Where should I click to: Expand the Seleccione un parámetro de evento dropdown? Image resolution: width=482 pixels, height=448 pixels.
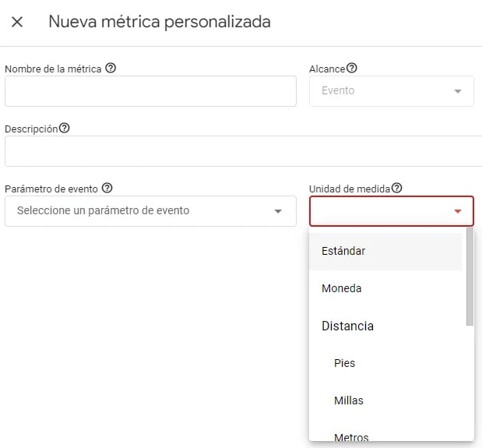click(x=150, y=211)
